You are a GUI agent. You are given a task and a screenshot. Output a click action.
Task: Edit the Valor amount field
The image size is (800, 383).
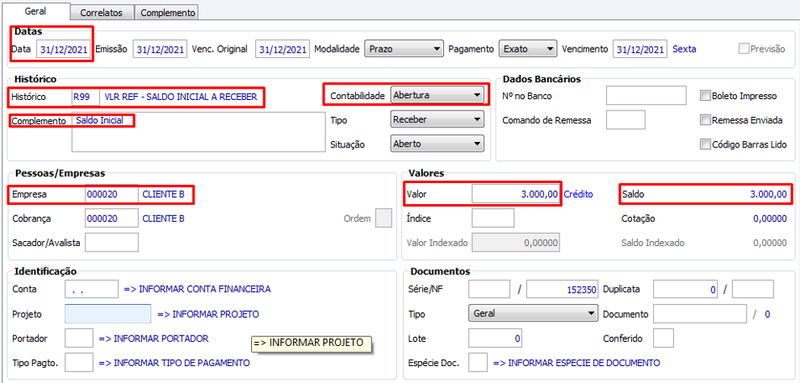click(515, 194)
